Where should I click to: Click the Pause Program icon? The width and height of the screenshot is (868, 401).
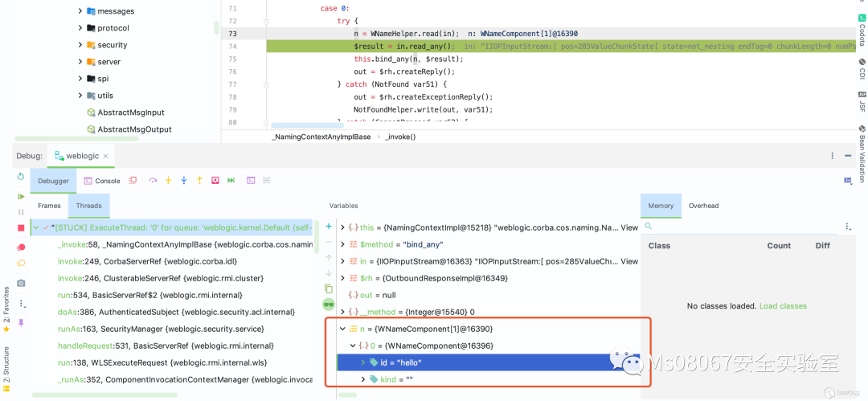[21, 212]
